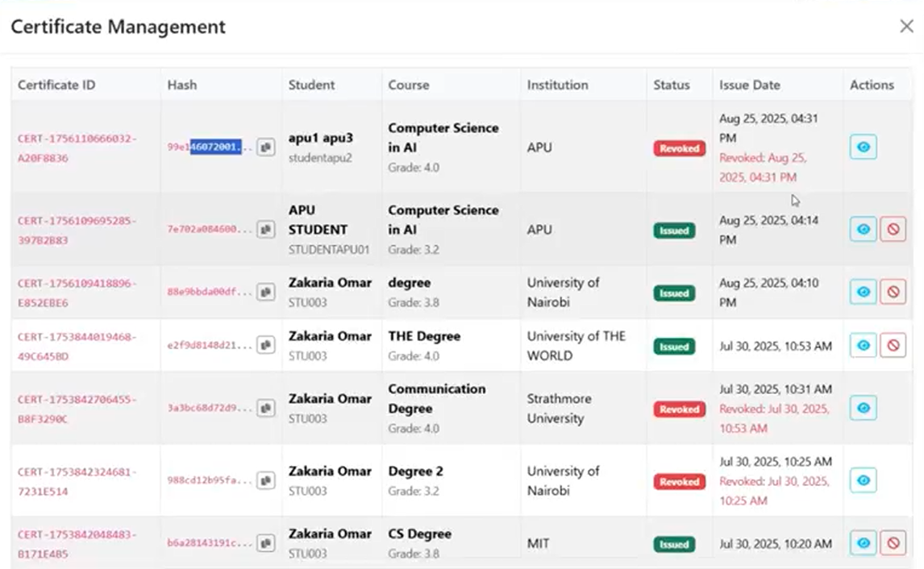924x569 pixels.
Task: Select certificate ID ending B8F3290C
Action: [x=77, y=409]
